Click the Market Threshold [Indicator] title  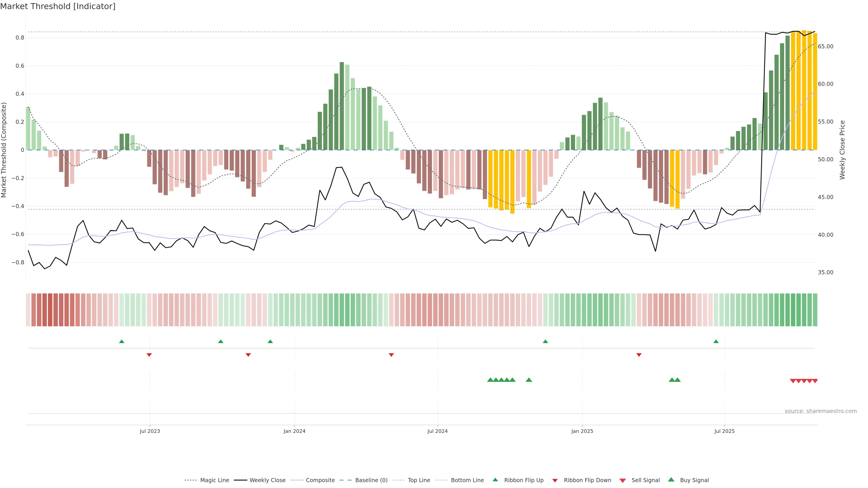click(x=58, y=6)
